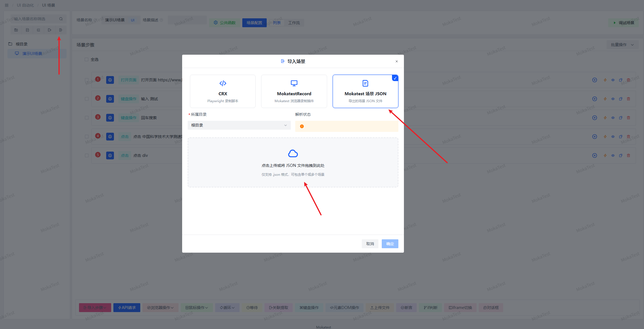Switch to the 列表 tab
The image size is (644, 329).
[277, 23]
